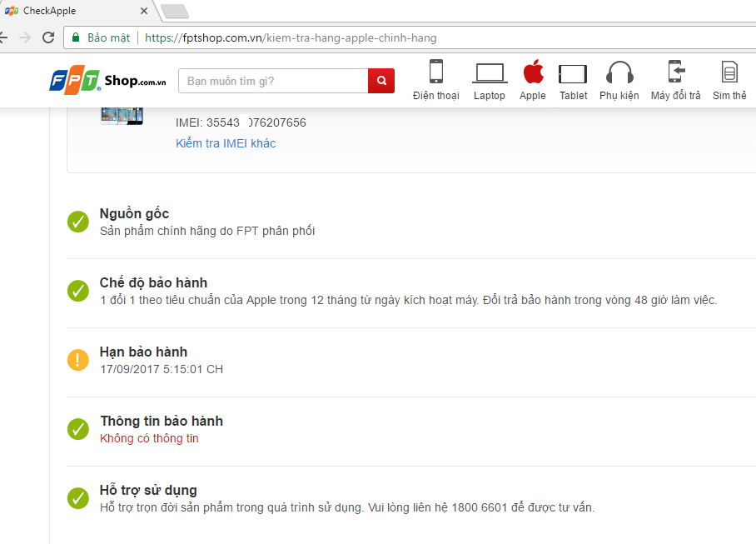Open the Máy đổi trả category icon

(x=675, y=72)
